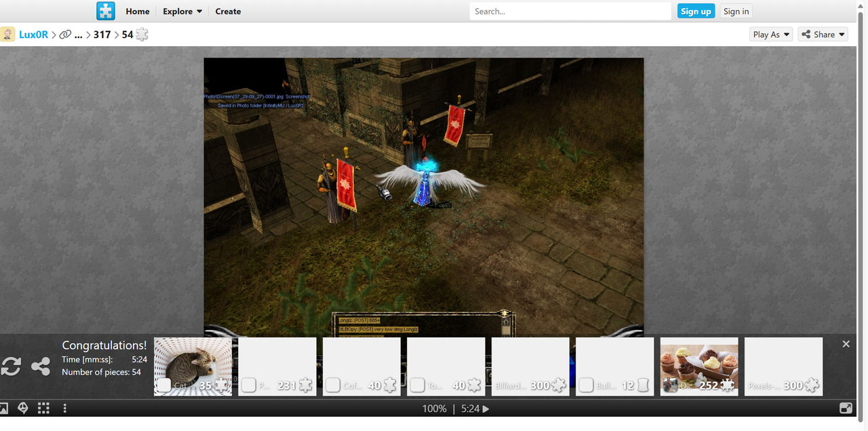Click the chain link icon in breadcrumb
The width and height of the screenshot is (868, 431).
tap(65, 35)
